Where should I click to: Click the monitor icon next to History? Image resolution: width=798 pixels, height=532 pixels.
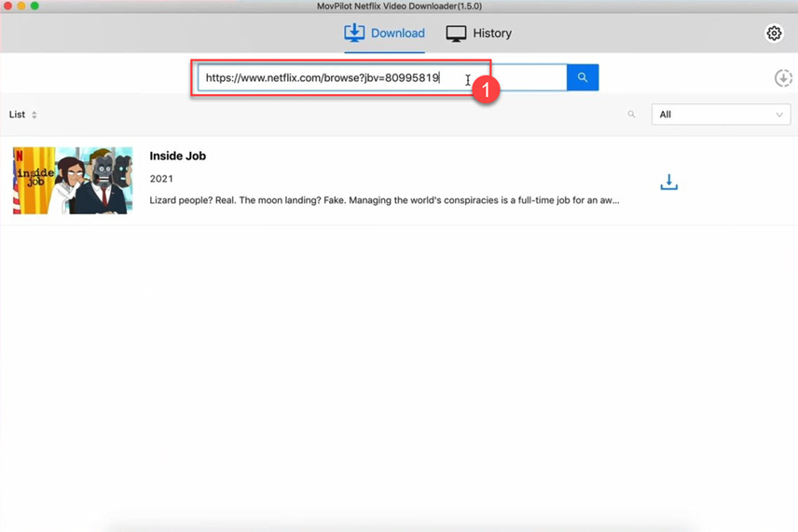click(456, 34)
